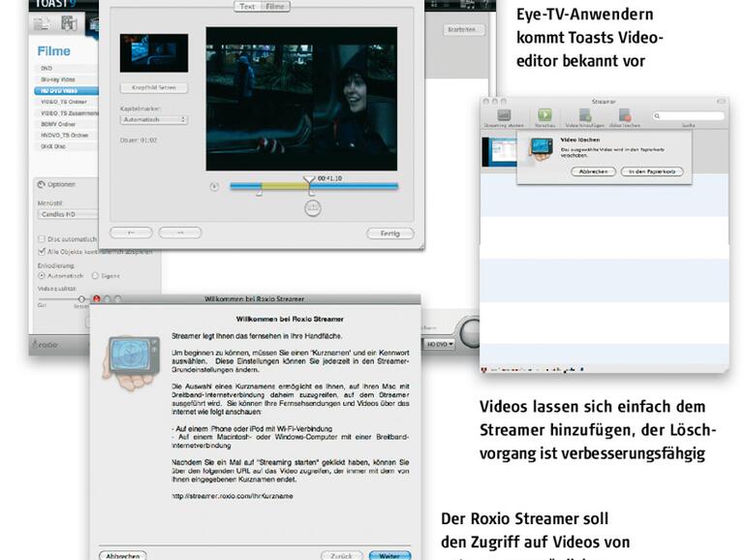Click the main video preview frame
The width and height of the screenshot is (746, 560).
click(301, 99)
